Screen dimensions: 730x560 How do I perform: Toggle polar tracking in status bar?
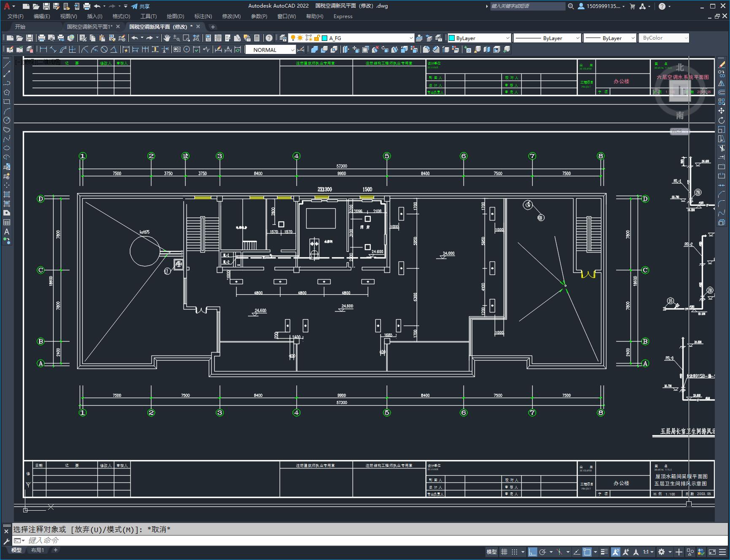[x=543, y=552]
